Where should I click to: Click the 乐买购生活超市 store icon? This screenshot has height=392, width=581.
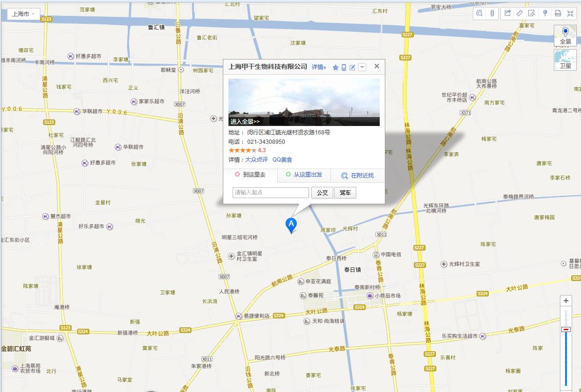click(x=483, y=336)
